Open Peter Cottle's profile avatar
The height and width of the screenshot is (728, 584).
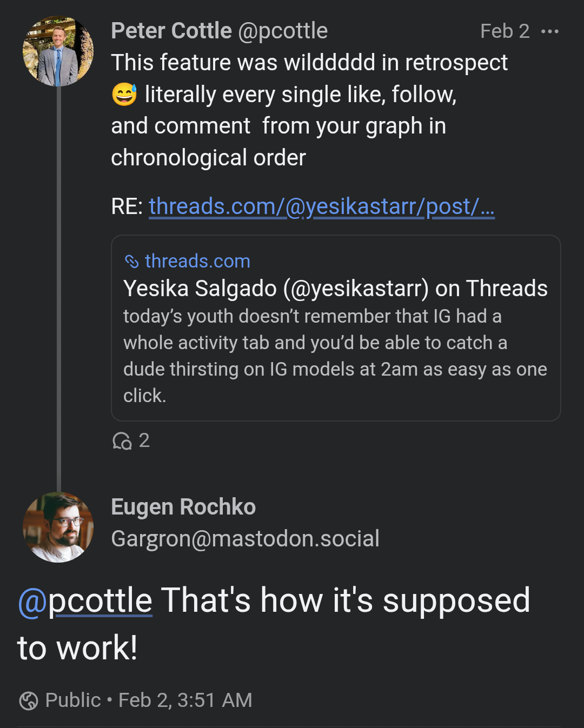coord(58,51)
